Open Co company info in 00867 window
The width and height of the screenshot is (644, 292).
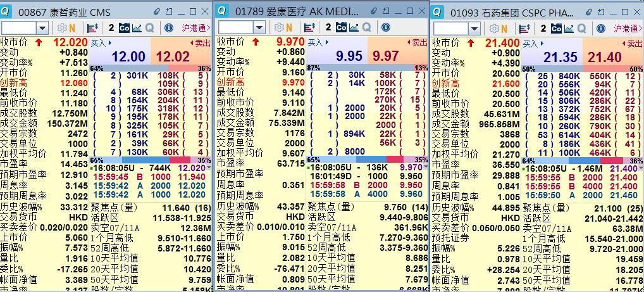[124, 28]
